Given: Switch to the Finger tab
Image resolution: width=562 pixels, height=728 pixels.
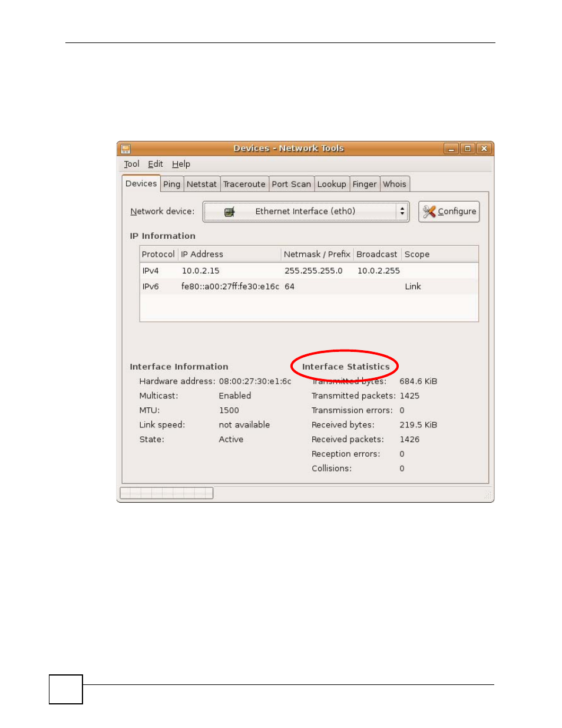Looking at the screenshot, I should [365, 184].
